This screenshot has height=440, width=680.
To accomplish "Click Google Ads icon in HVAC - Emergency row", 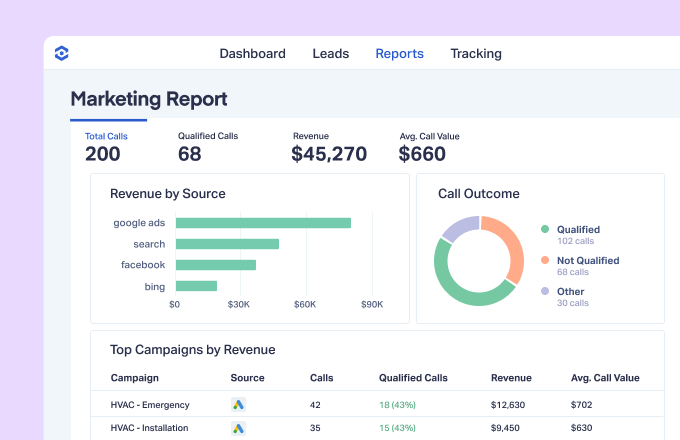I will pos(239,404).
